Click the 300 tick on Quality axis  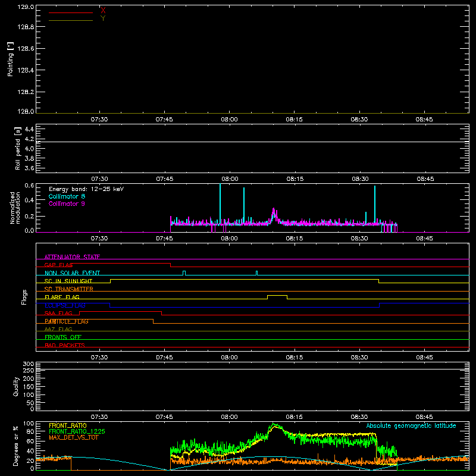pos(28,364)
